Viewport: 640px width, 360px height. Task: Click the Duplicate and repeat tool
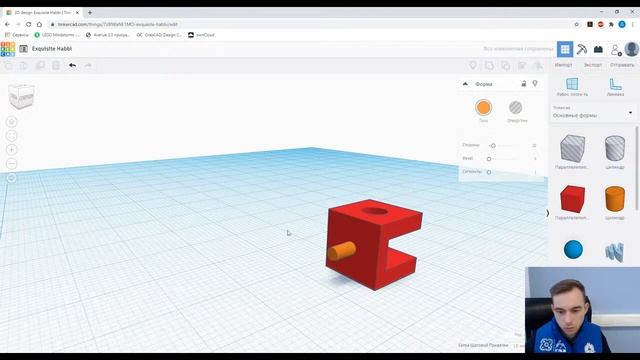tap(40, 66)
